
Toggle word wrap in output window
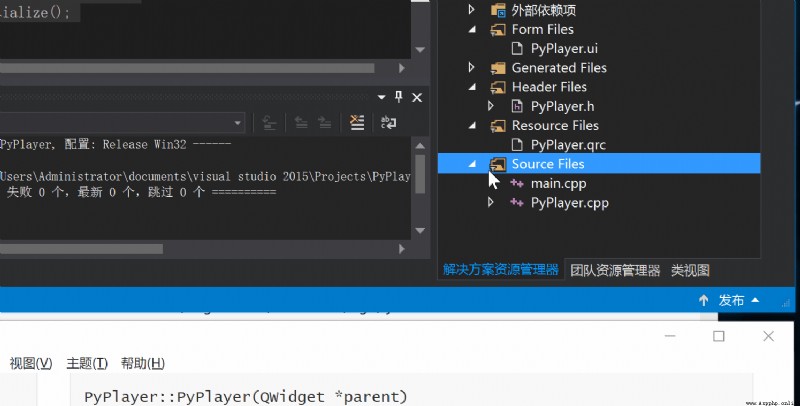[388, 122]
